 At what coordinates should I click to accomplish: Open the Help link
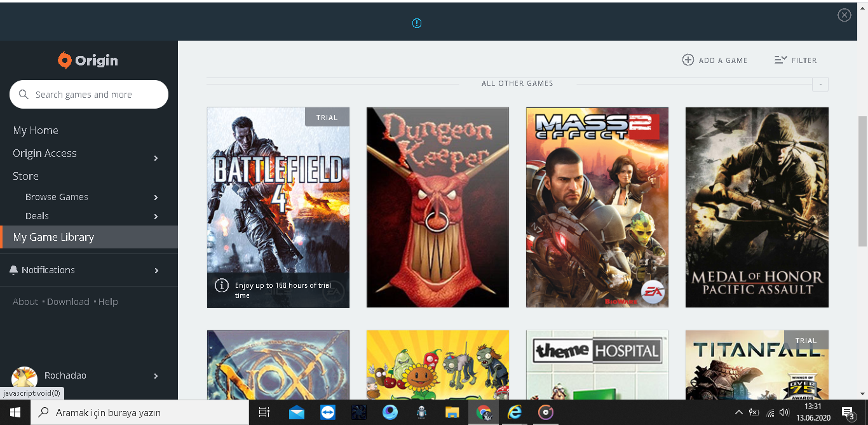[108, 302]
